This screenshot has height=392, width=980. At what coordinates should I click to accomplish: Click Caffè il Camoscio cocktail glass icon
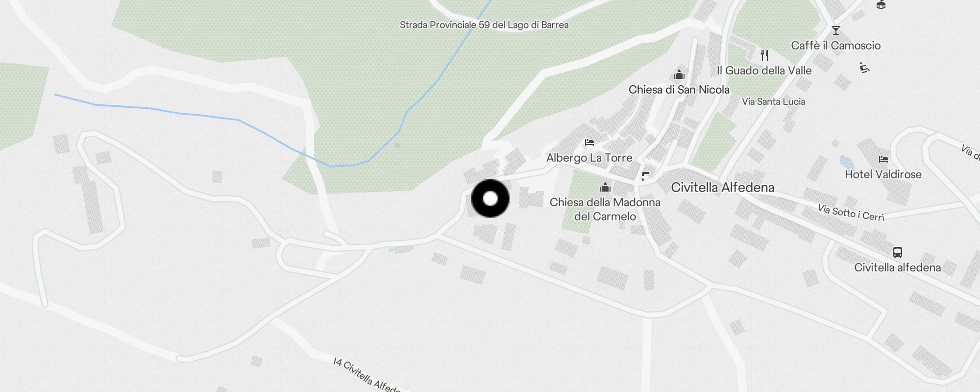pos(836,30)
